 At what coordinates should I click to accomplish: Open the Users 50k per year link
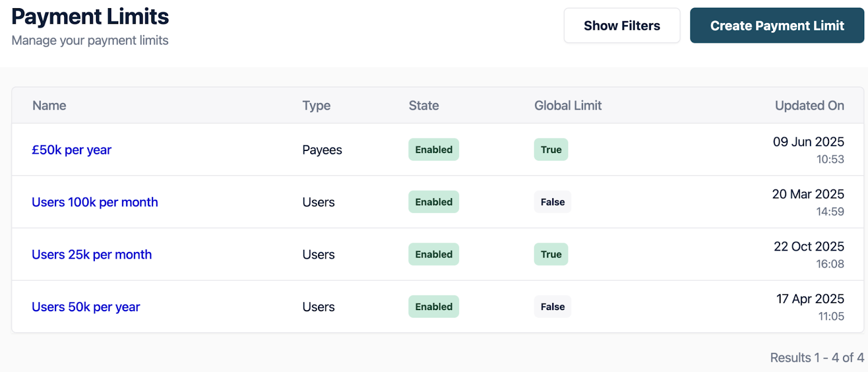[86, 307]
